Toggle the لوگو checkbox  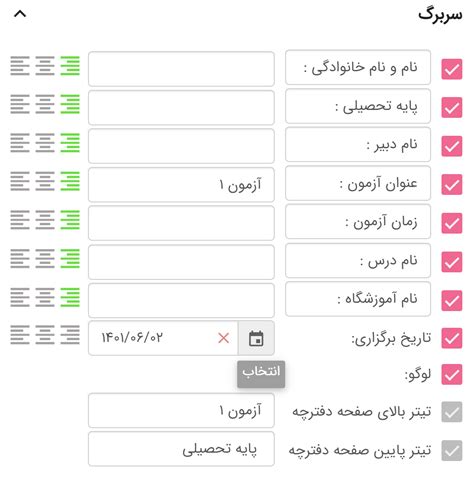coord(452,375)
